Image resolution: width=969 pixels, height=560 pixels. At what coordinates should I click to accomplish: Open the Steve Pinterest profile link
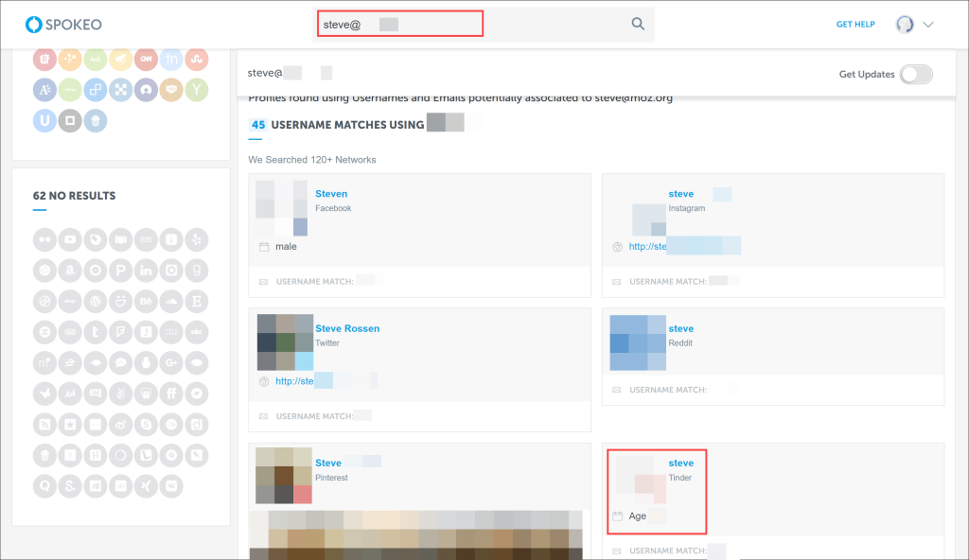(328, 463)
